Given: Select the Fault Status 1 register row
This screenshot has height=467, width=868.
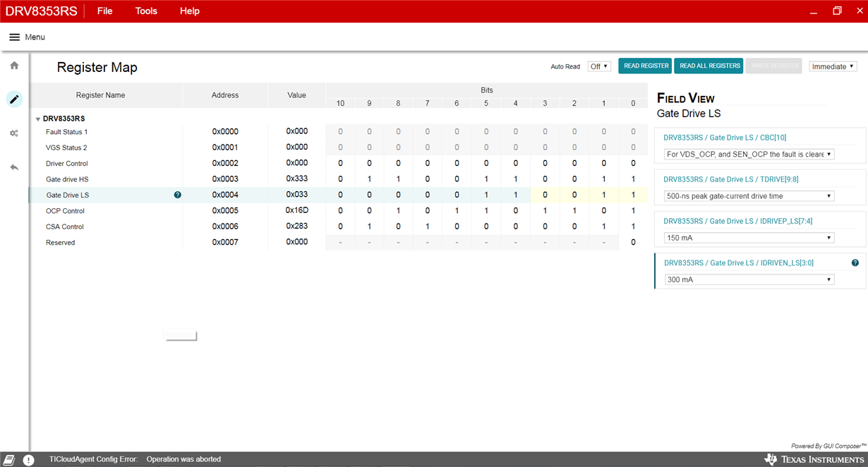Looking at the screenshot, I should click(x=338, y=131).
